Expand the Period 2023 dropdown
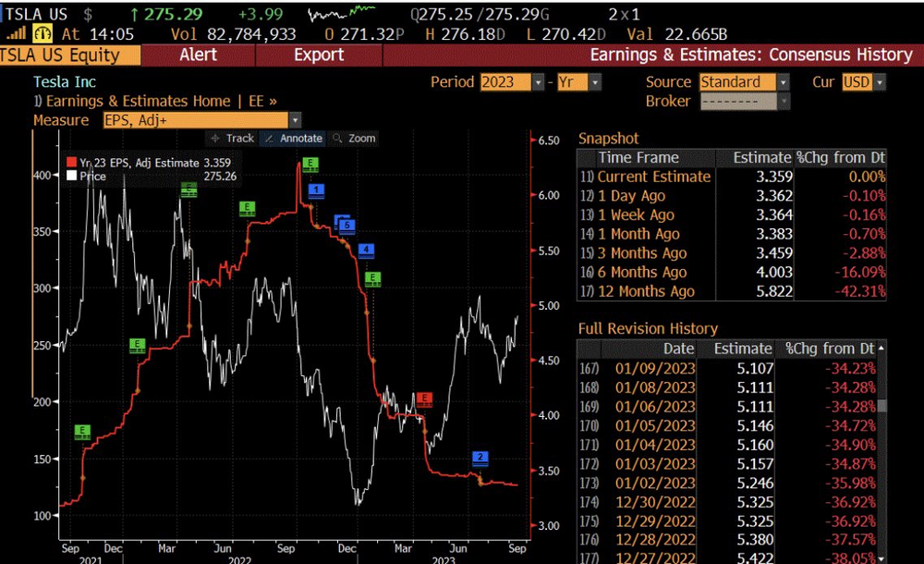This screenshot has height=564, width=924. [538, 82]
